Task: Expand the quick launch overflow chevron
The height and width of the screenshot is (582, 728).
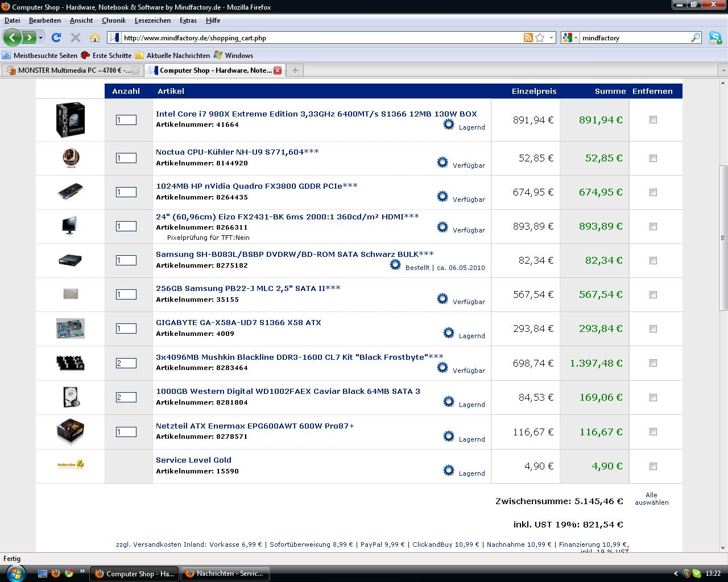Action: pos(82,571)
